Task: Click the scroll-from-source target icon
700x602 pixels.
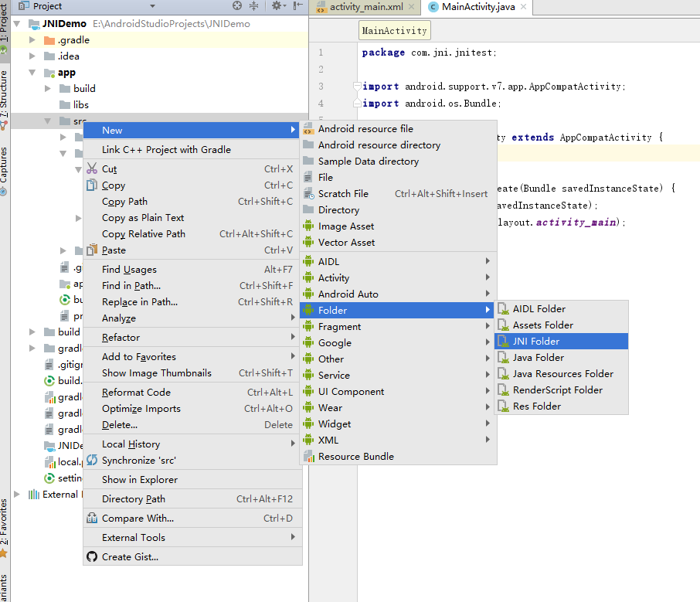Action: [x=237, y=6]
